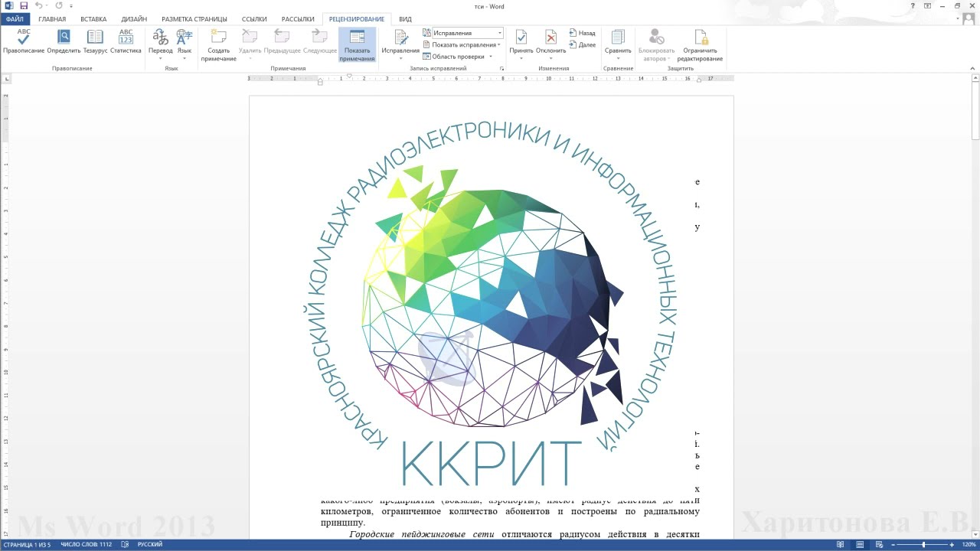Switch to read mode view

(841, 545)
